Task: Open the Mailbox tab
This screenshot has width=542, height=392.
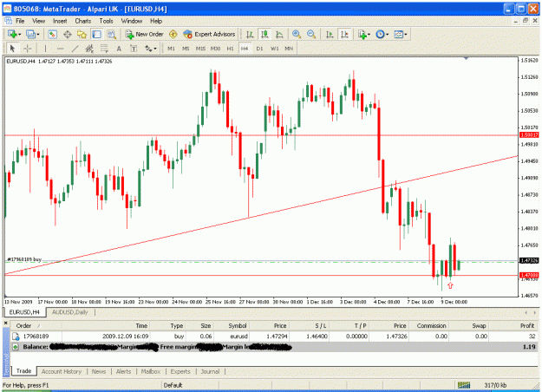Action: tap(151, 371)
